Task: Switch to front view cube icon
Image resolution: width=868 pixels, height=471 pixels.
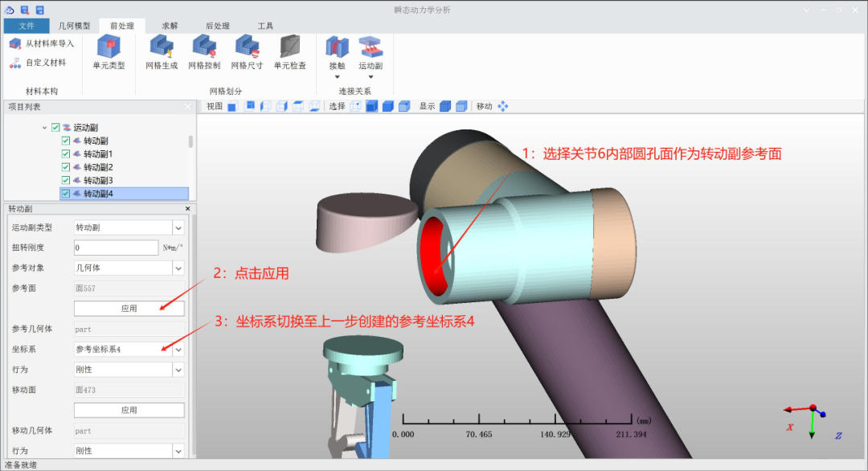Action: tap(232, 106)
